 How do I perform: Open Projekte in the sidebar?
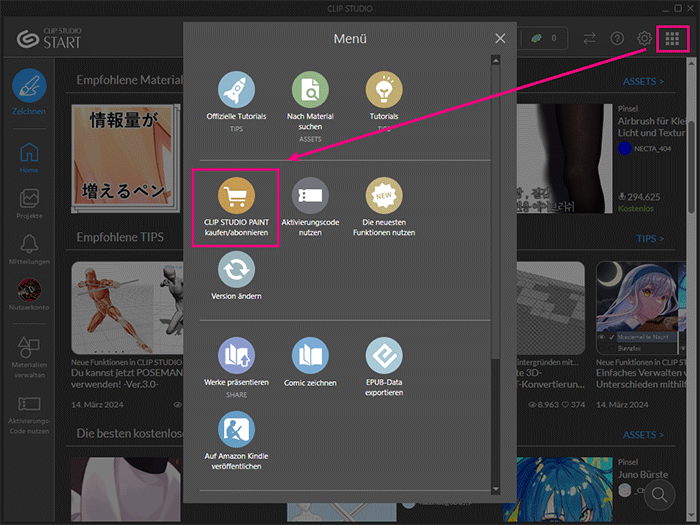click(x=29, y=204)
